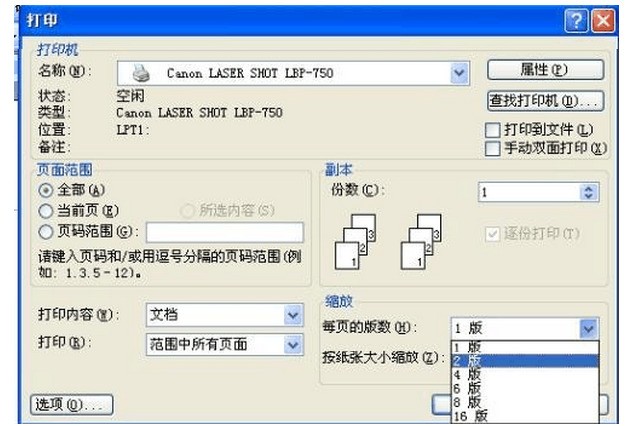The width and height of the screenshot is (625, 426).
Task: Click the printer icon beside Canon name
Action: click(141, 73)
